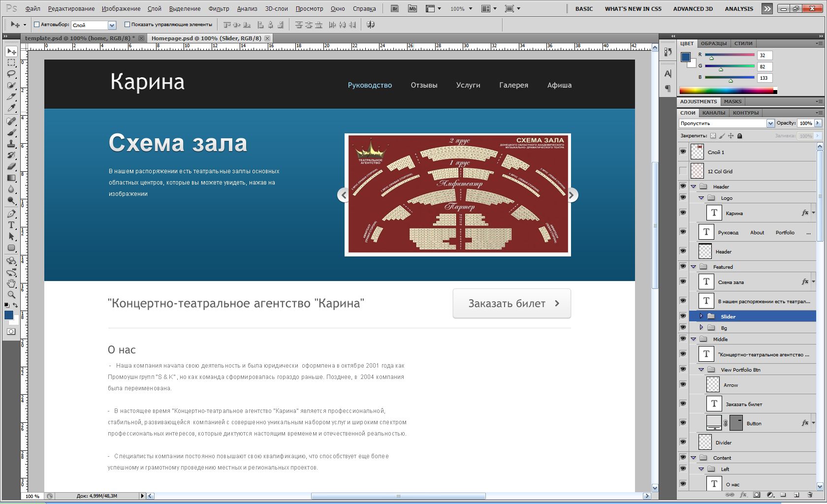Select the Path Selection tool

pos(11,236)
